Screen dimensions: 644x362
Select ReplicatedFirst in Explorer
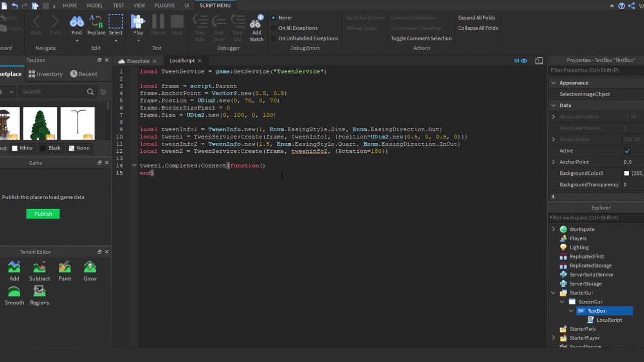coord(587,256)
